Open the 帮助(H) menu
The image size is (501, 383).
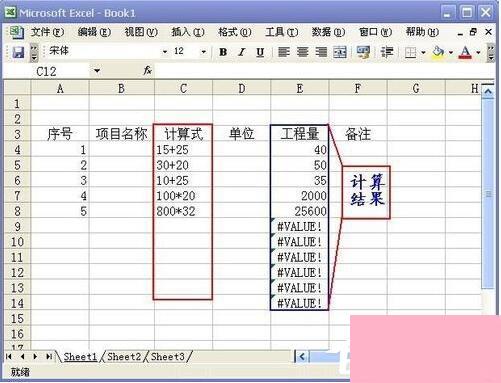(422, 32)
